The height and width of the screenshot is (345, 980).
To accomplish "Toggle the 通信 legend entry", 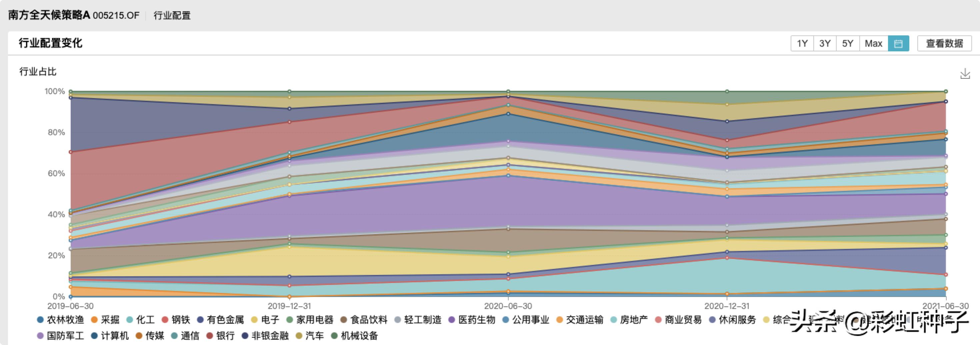I will 185,336.
